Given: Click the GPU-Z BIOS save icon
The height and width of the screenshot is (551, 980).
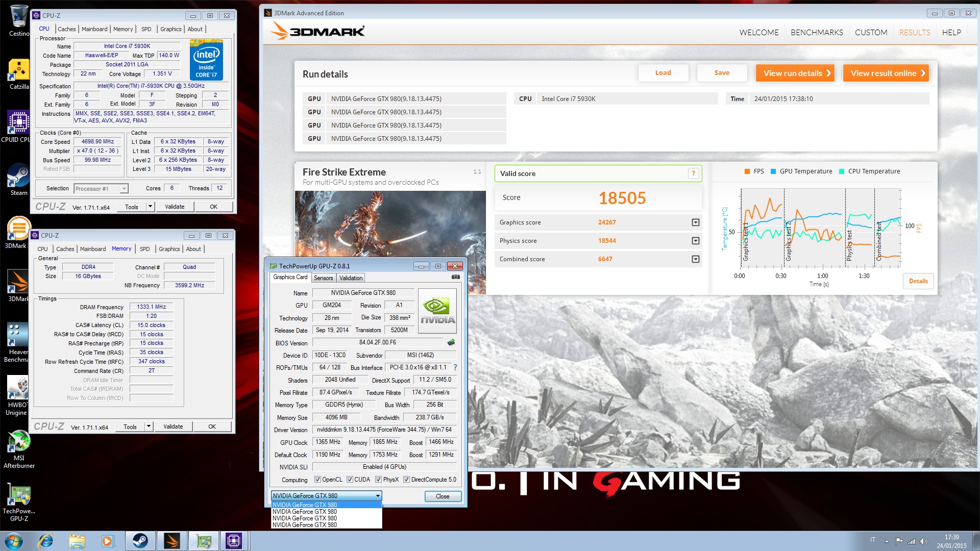Looking at the screenshot, I should click(x=451, y=342).
